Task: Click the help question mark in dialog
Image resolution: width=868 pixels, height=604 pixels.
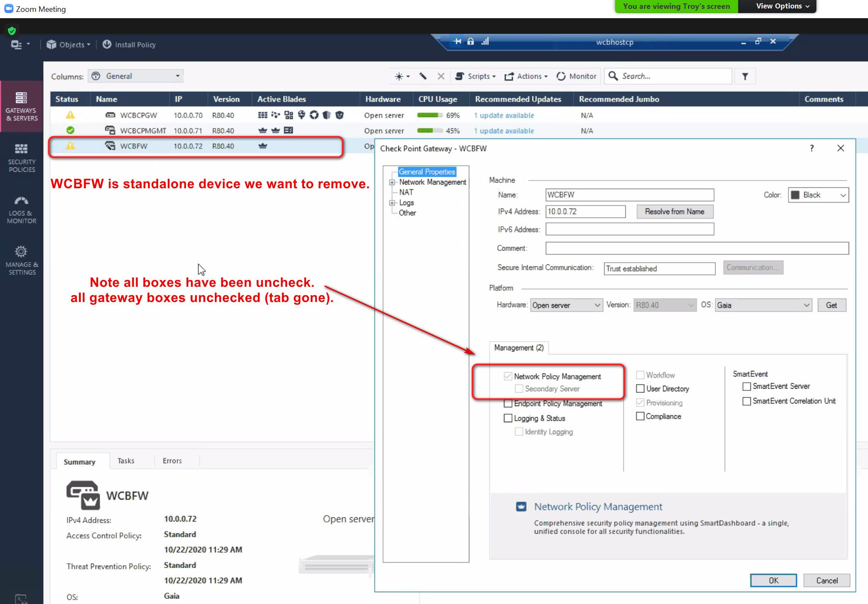Action: tap(811, 148)
